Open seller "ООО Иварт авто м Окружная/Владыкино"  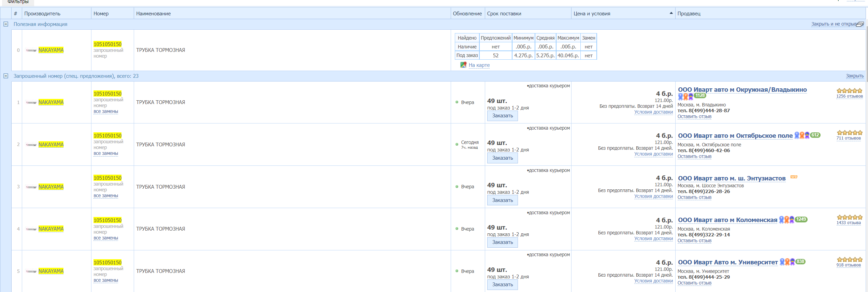pyautogui.click(x=742, y=90)
